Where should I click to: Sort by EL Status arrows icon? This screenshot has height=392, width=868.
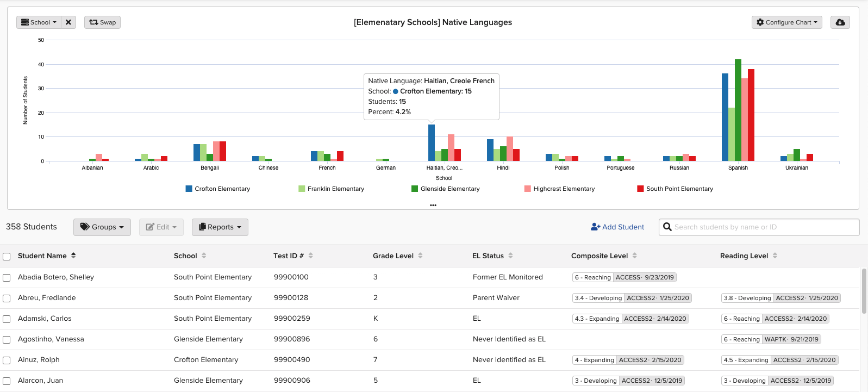point(510,256)
